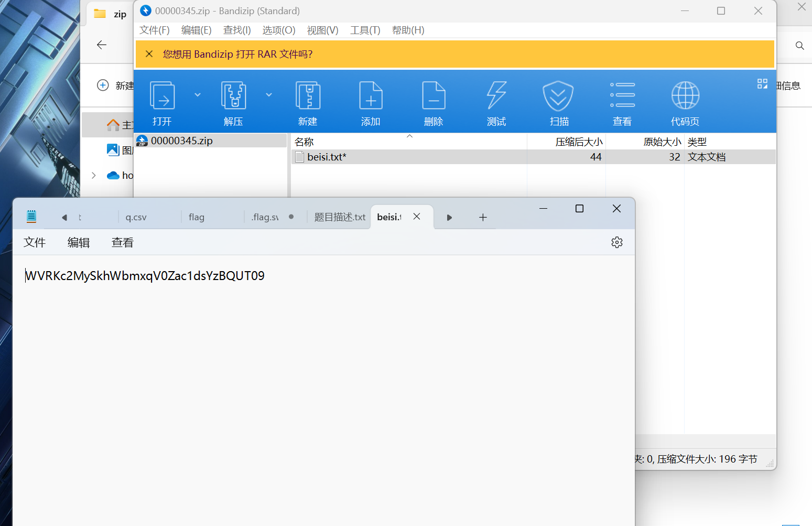
Task: Expand the OneDrive cloud item in Explorer
Action: pos(94,175)
